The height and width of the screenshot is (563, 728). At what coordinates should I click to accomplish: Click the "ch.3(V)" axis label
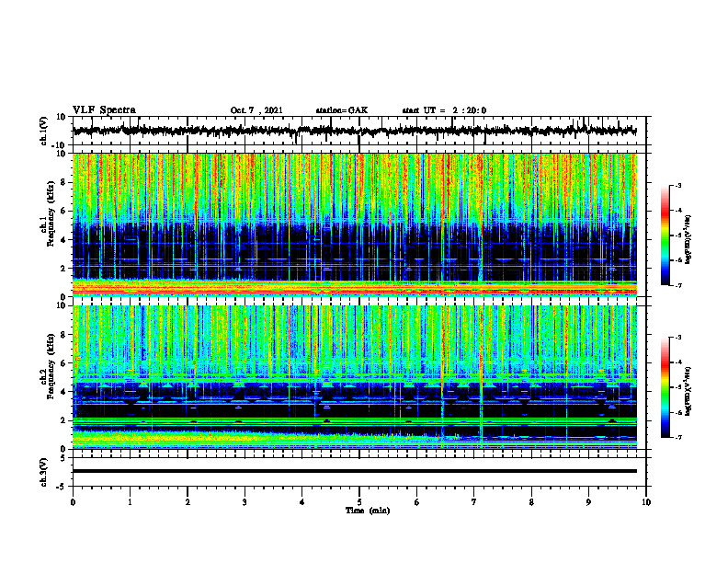point(44,472)
